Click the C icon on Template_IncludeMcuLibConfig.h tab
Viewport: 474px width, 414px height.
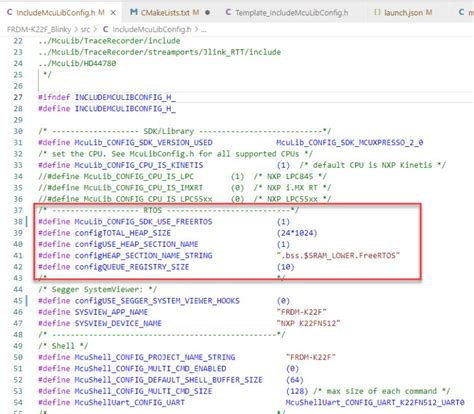228,13
